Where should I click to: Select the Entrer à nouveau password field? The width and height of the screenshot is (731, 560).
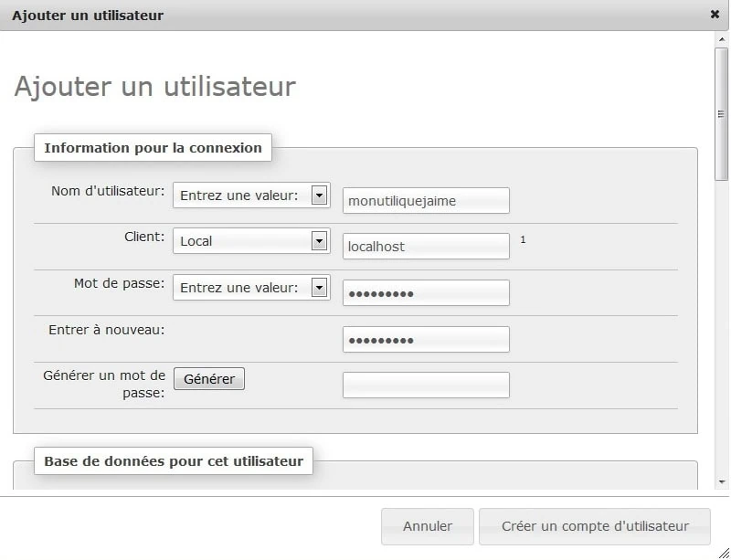click(425, 339)
